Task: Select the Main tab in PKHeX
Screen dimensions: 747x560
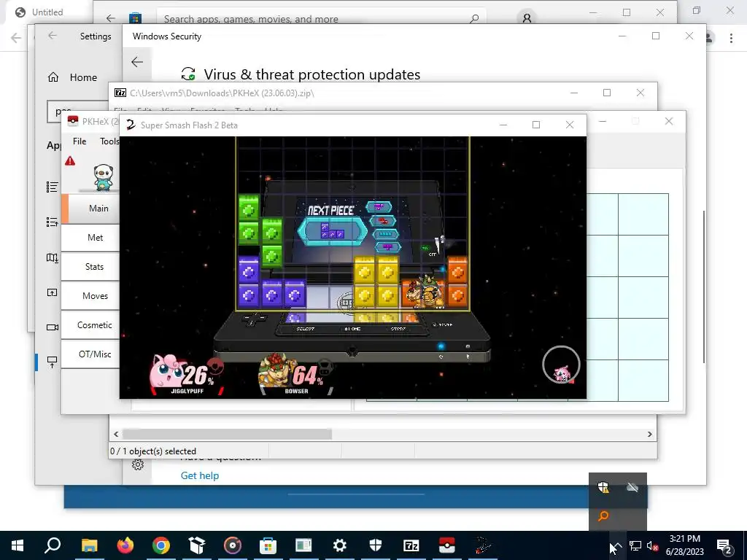Action: pyautogui.click(x=90, y=208)
